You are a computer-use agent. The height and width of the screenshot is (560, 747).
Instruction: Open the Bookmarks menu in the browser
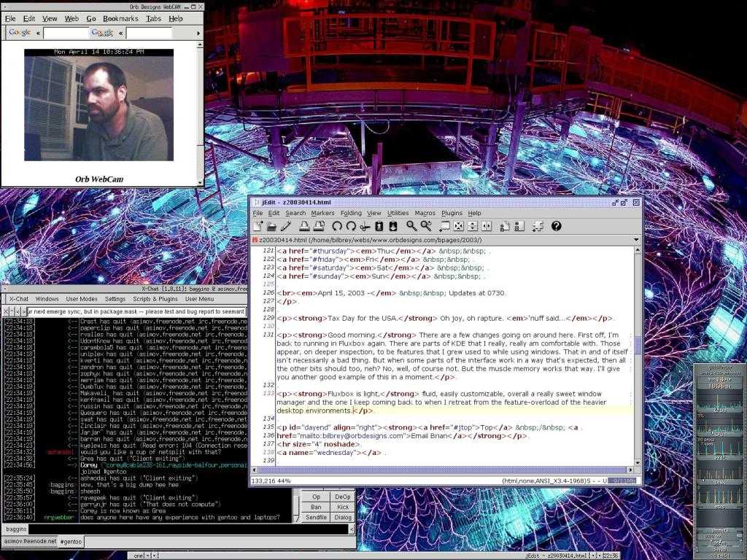[120, 18]
